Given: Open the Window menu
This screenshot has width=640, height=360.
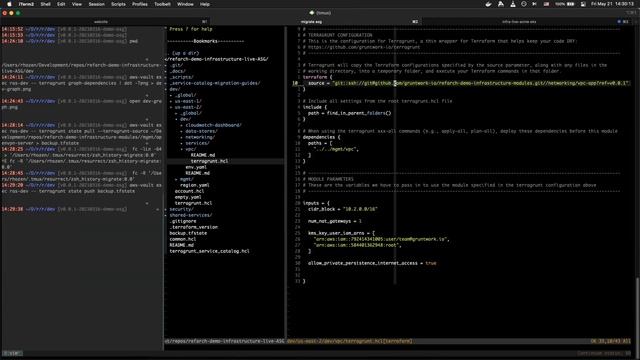Looking at the screenshot, I should click(x=185, y=4).
